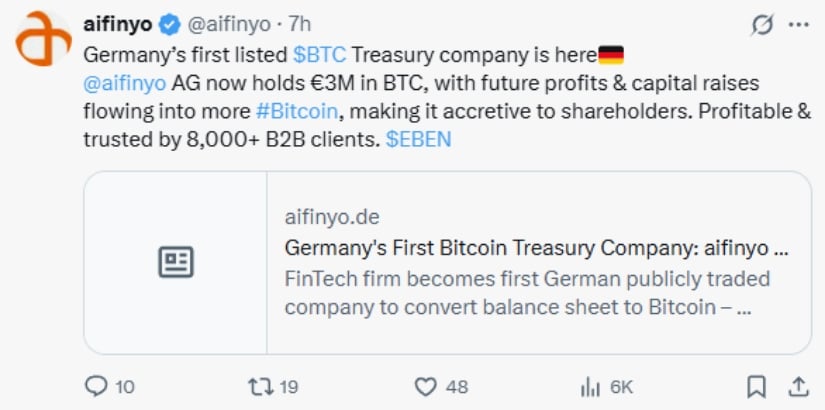
Task: Click the article thumbnail icon in the link card
Action: point(176,262)
